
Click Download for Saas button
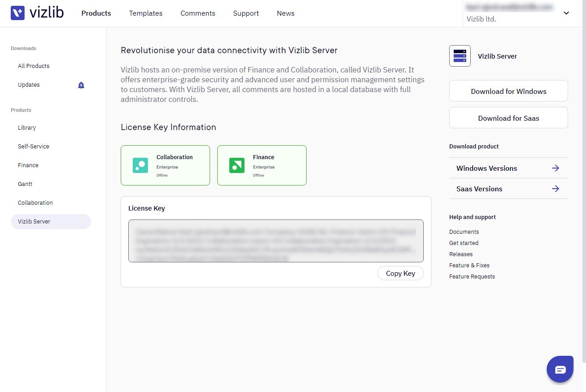tap(509, 118)
